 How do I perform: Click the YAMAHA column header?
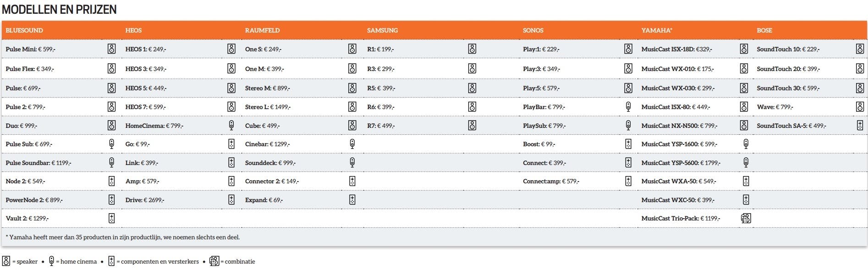(656, 30)
